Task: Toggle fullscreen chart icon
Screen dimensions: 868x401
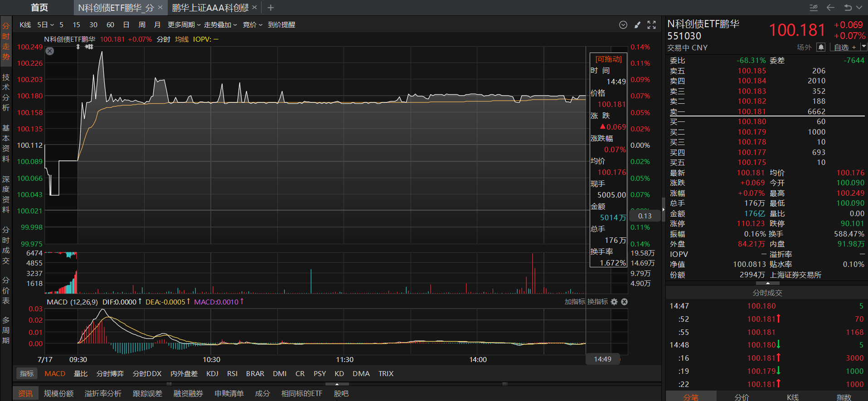Action: pos(651,25)
